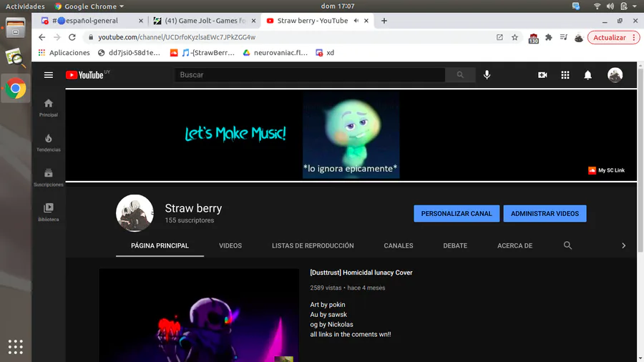Screen dimensions: 644x362
Task: Bookmark this page with star
Action: pos(514,37)
